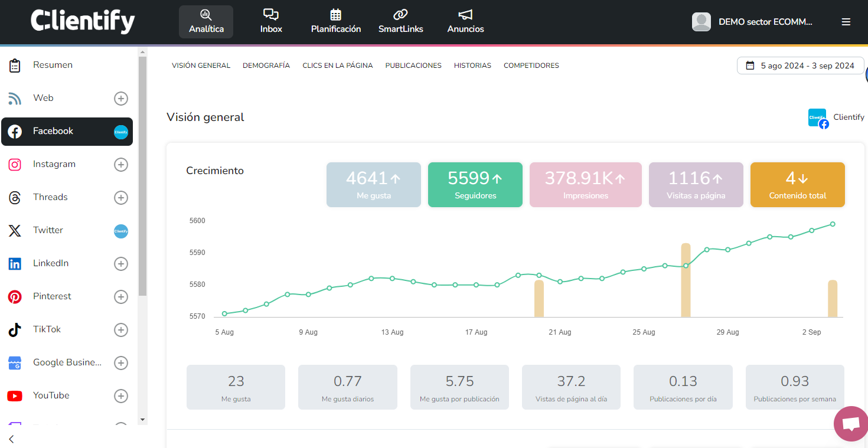
Task: Click the Clientify badge next to Facebook
Action: [x=121, y=132]
